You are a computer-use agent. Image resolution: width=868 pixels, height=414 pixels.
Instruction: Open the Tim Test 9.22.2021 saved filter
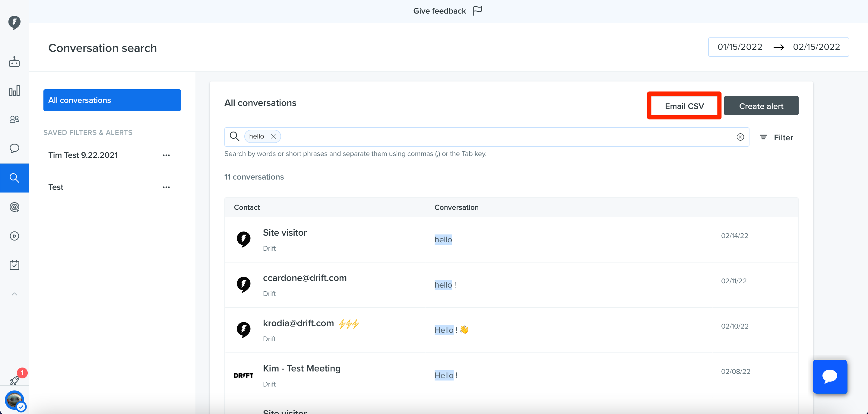pos(83,155)
